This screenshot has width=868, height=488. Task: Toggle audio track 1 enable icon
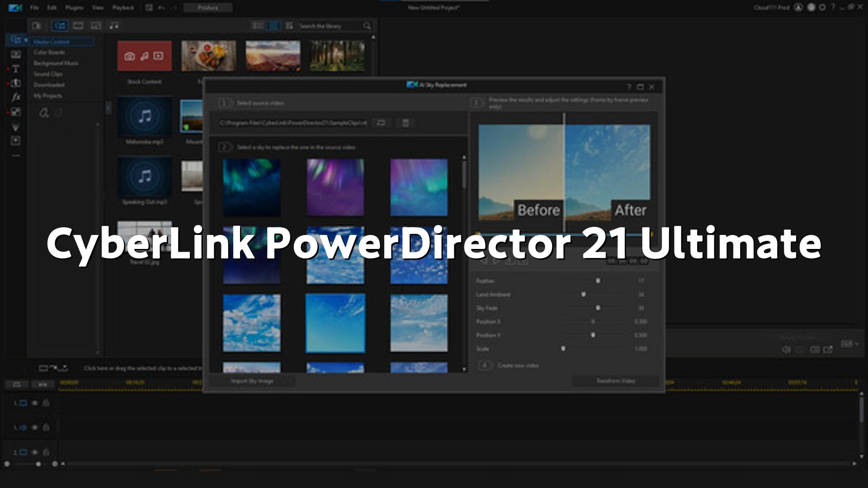point(35,427)
